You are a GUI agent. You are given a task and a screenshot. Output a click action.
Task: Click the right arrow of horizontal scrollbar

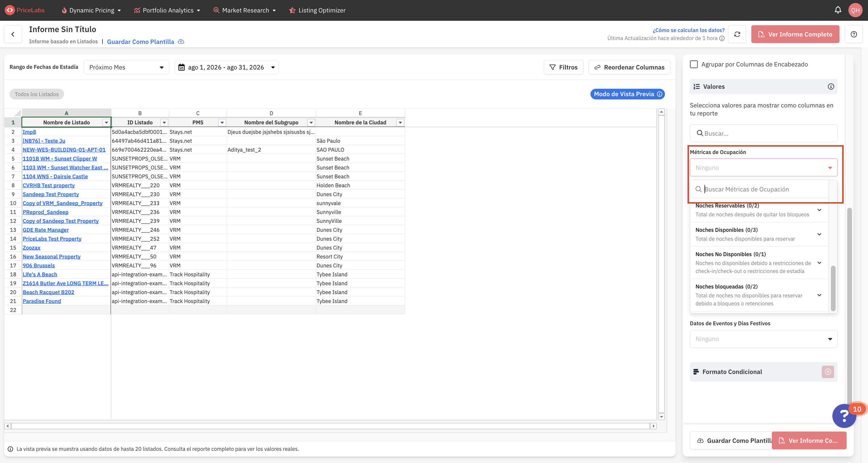pyautogui.click(x=653, y=426)
